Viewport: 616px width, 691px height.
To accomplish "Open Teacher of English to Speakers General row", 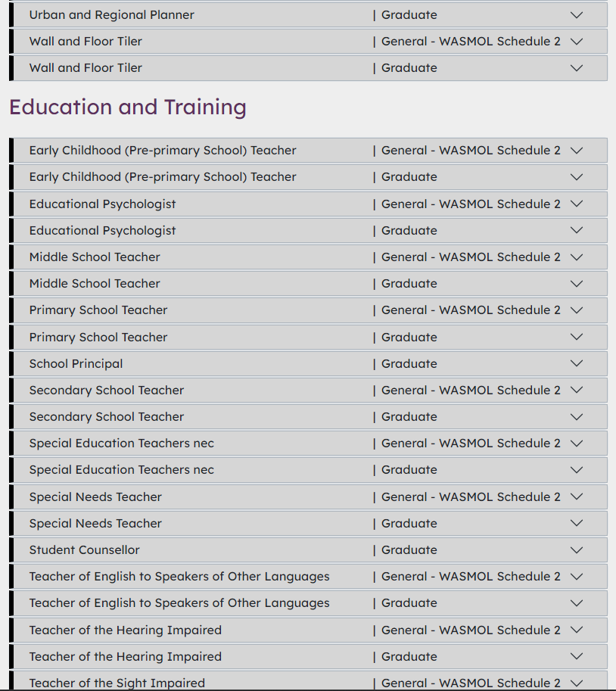I will (577, 577).
